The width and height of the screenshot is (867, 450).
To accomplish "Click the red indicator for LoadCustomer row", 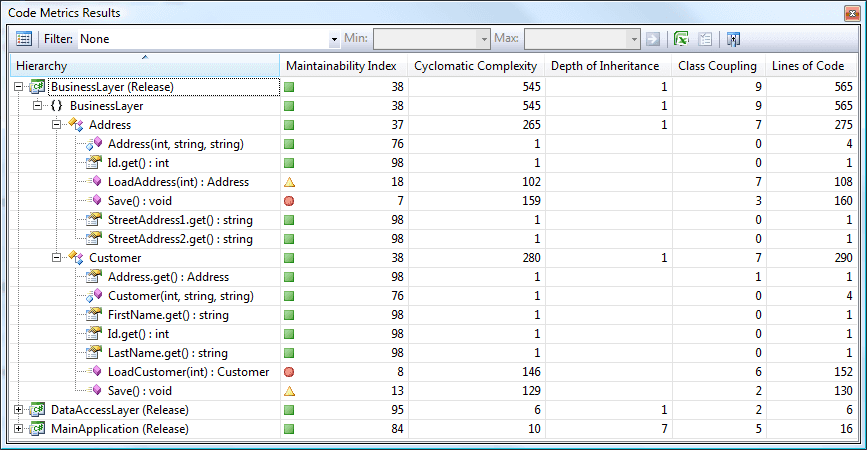I will tap(289, 372).
